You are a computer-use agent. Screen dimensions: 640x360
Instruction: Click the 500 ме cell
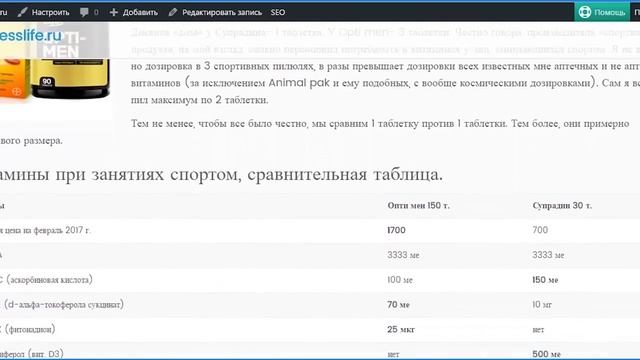(x=547, y=354)
